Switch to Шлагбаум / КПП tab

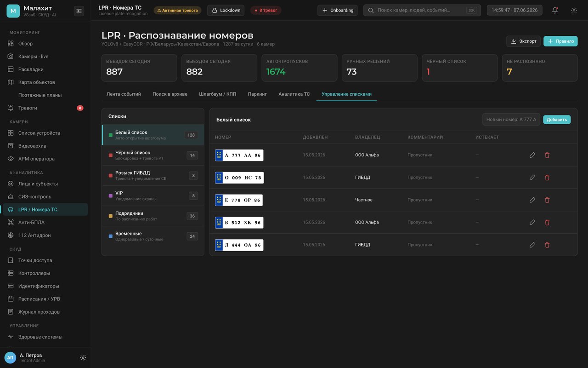pos(218,94)
